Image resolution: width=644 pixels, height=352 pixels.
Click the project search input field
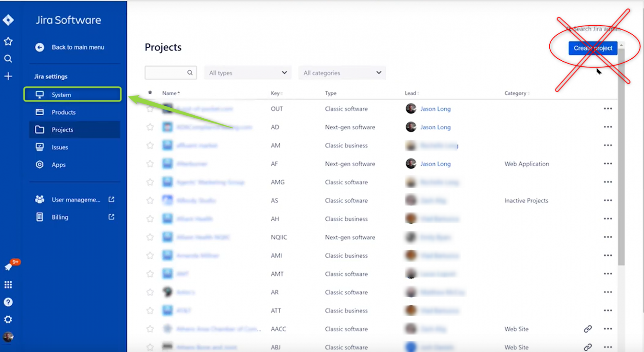pos(168,72)
